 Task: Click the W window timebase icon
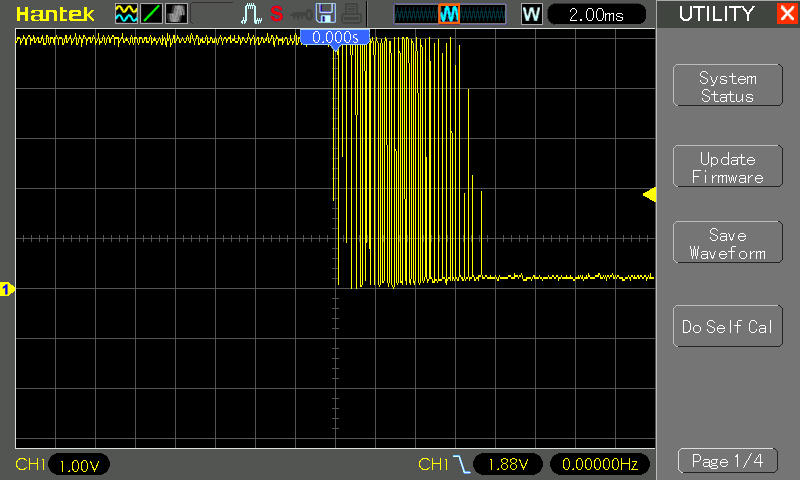click(532, 14)
